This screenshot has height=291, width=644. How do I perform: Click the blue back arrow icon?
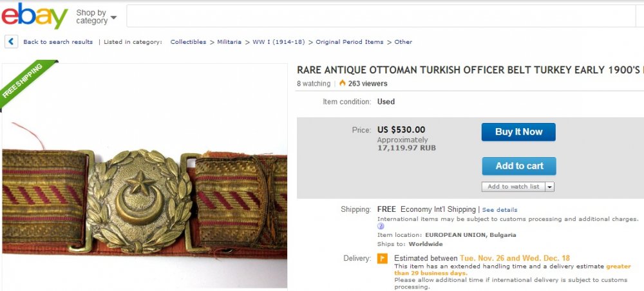[11, 41]
